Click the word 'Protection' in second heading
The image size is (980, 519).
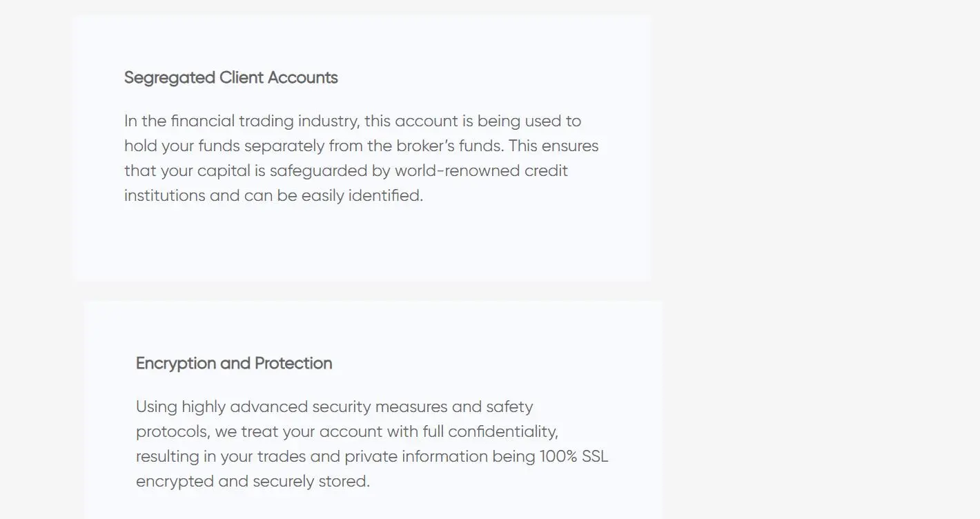(293, 364)
